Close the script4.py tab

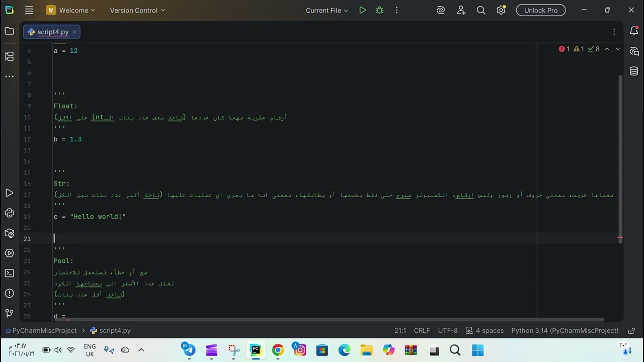click(74, 32)
